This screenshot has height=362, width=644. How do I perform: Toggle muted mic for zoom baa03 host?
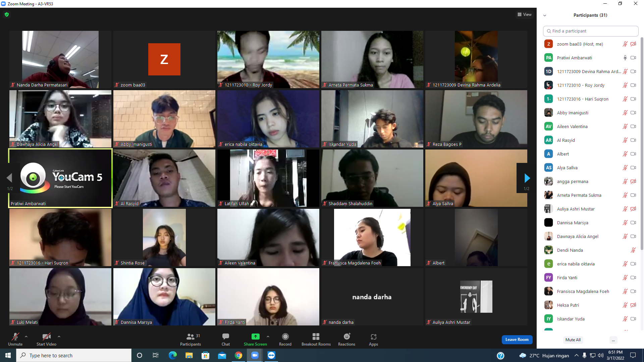click(x=625, y=44)
